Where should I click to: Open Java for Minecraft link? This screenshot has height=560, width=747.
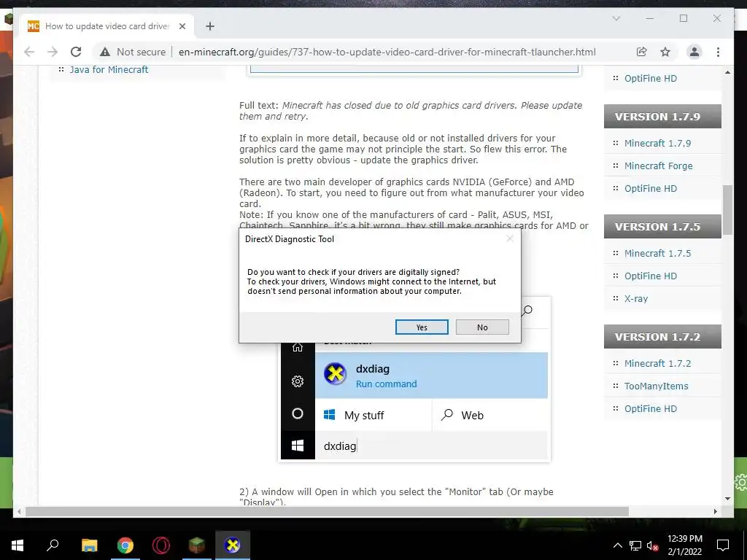click(x=109, y=69)
